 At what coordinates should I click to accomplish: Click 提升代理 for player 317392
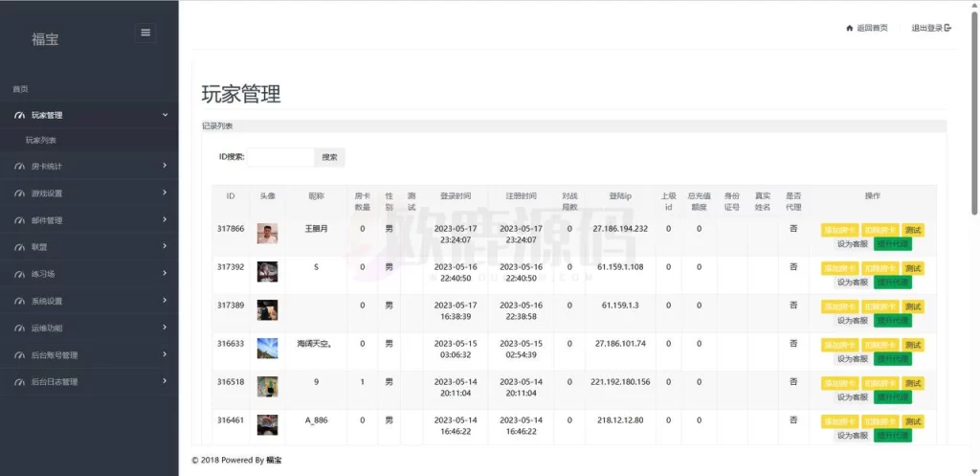tap(893, 283)
